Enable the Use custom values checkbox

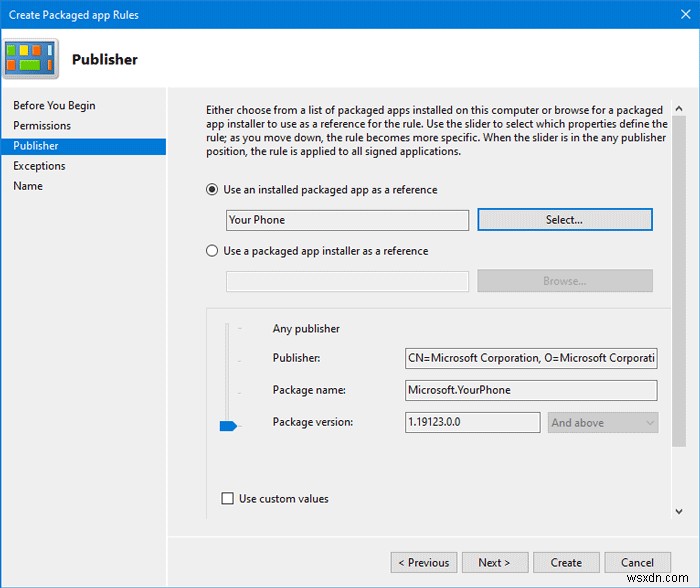coord(228,498)
